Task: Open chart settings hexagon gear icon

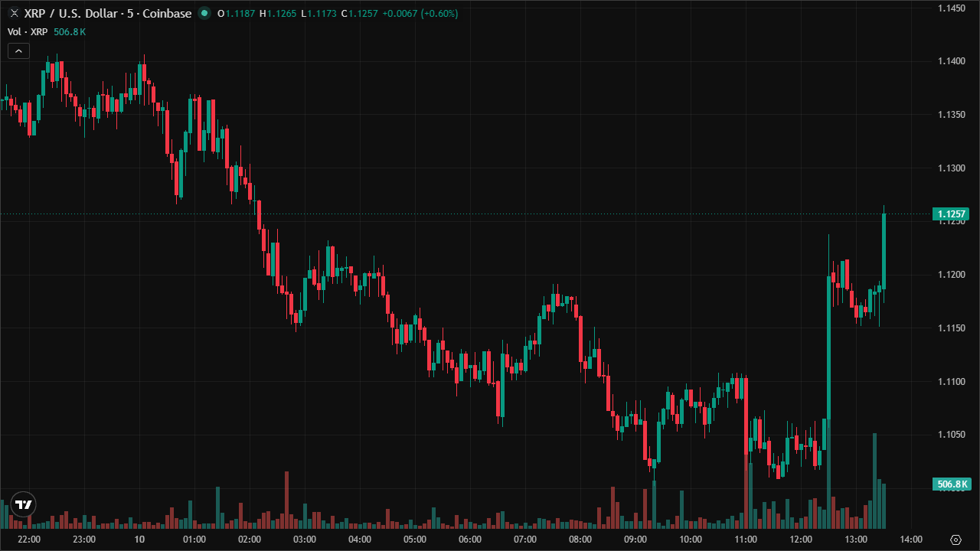Action: point(955,540)
